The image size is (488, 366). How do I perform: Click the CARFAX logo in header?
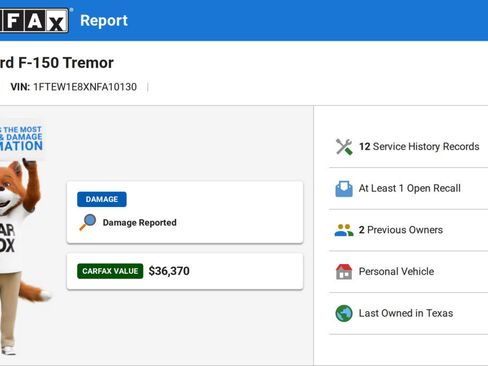click(x=34, y=21)
